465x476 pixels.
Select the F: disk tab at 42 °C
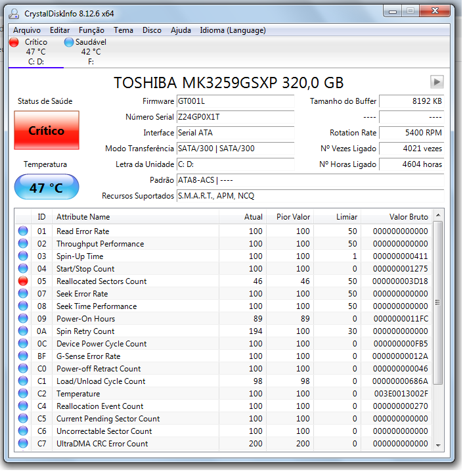91,52
